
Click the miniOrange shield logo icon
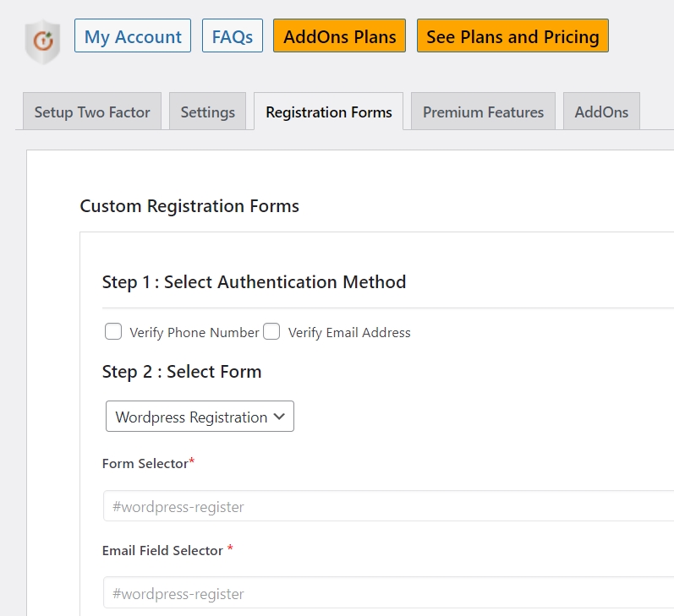[41, 42]
